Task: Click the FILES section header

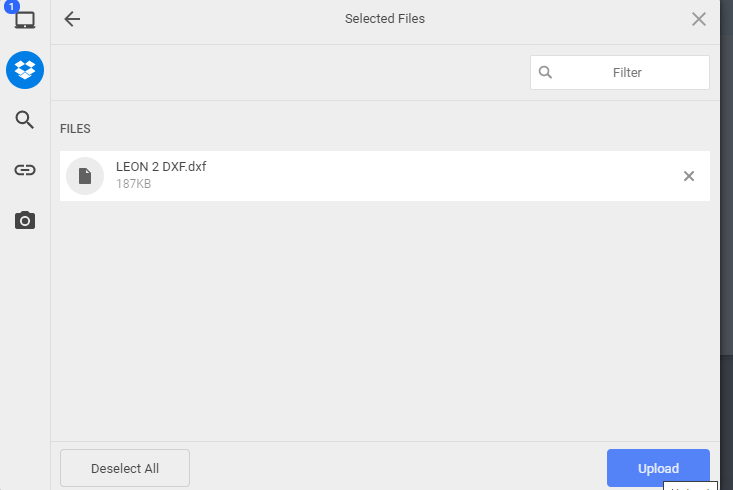Action: click(x=75, y=129)
